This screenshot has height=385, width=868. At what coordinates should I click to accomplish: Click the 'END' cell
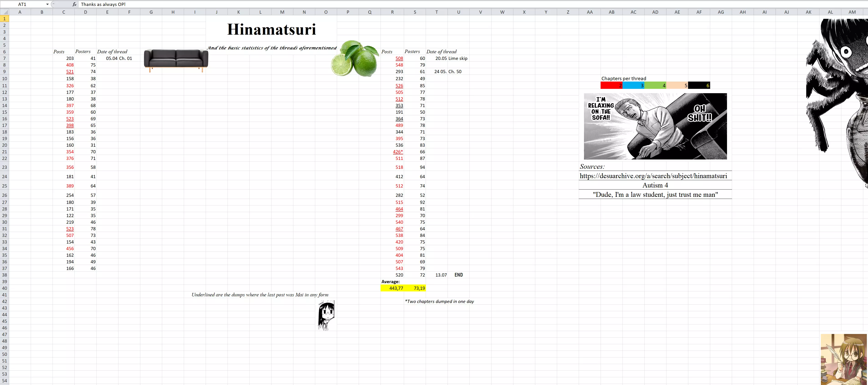click(458, 275)
